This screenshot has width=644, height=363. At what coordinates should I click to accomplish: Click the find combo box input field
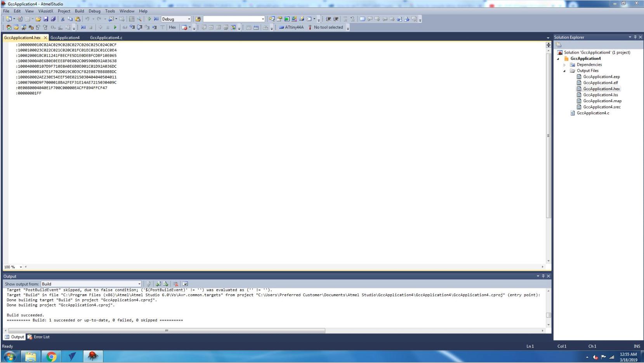(232, 19)
